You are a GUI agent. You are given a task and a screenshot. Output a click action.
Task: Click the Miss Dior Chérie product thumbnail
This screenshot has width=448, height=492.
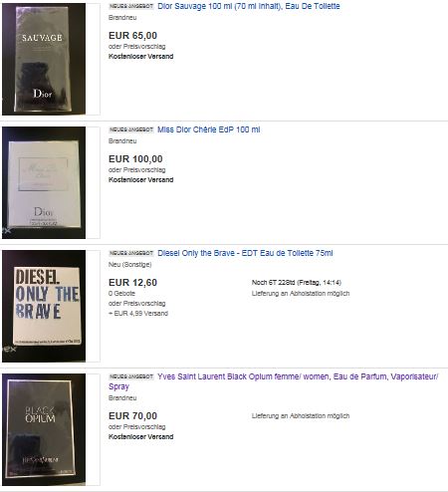(x=44, y=182)
